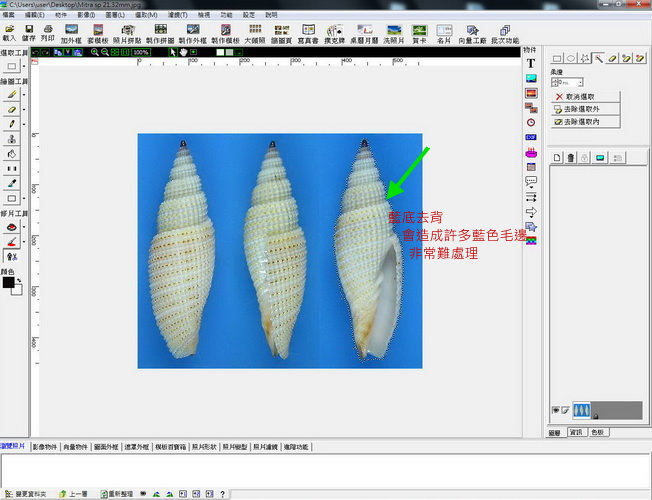Open the zoom percentage 100% box
The height and width of the screenshot is (500, 652).
click(141, 51)
